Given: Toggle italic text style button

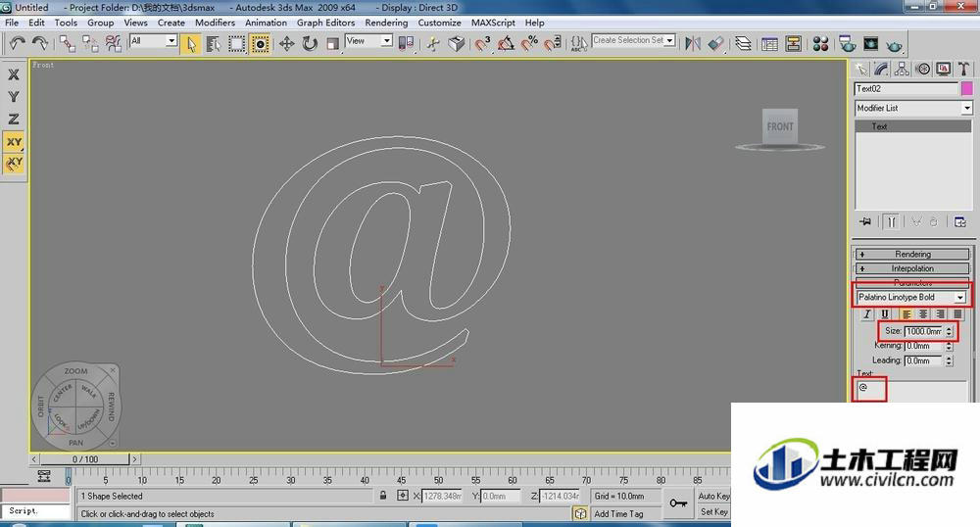Looking at the screenshot, I should pos(867,314).
